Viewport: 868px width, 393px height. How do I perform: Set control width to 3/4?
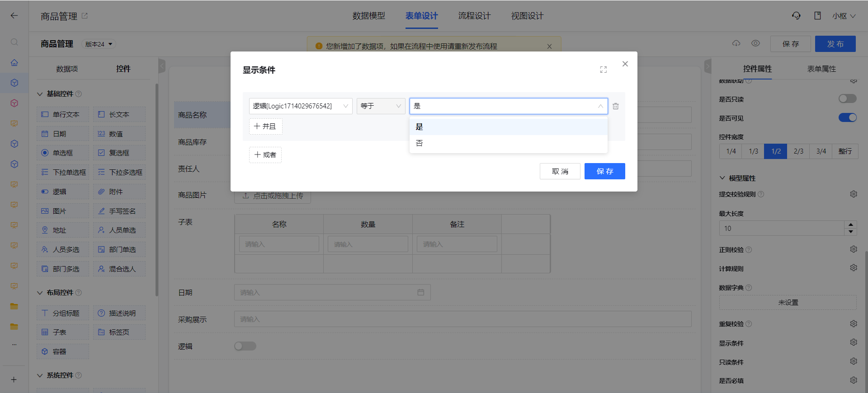point(821,151)
